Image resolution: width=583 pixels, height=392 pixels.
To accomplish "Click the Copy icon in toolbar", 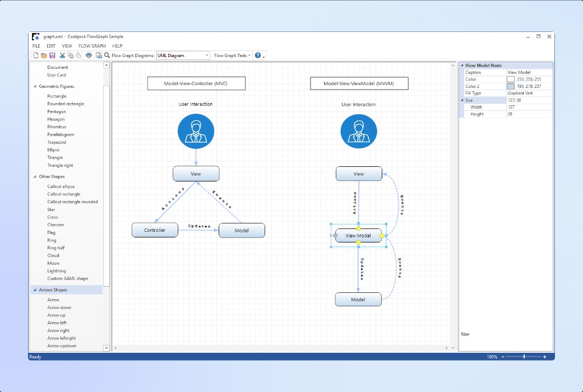I will pyautogui.click(x=70, y=55).
